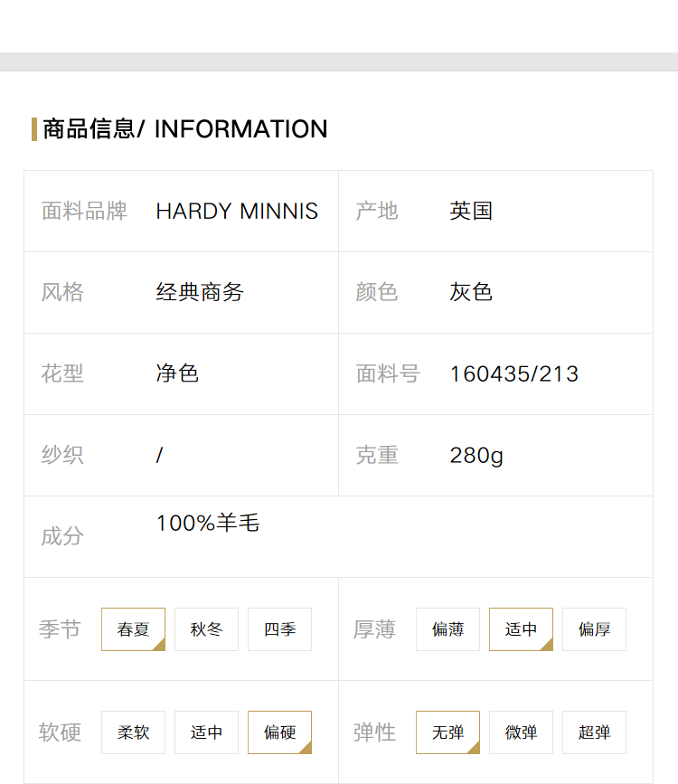
Task: Select 柔软 softness option
Action: (133, 732)
